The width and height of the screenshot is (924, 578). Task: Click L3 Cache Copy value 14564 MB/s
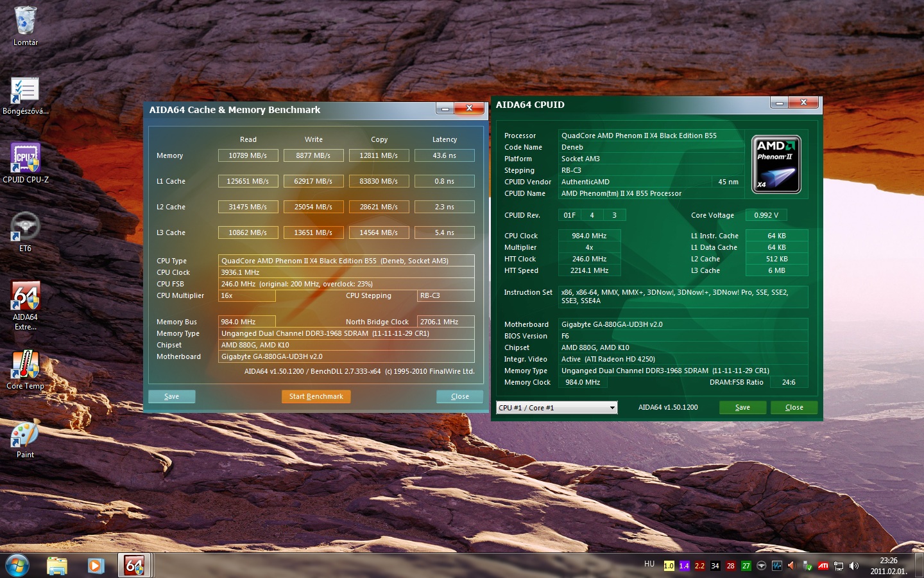pos(379,232)
